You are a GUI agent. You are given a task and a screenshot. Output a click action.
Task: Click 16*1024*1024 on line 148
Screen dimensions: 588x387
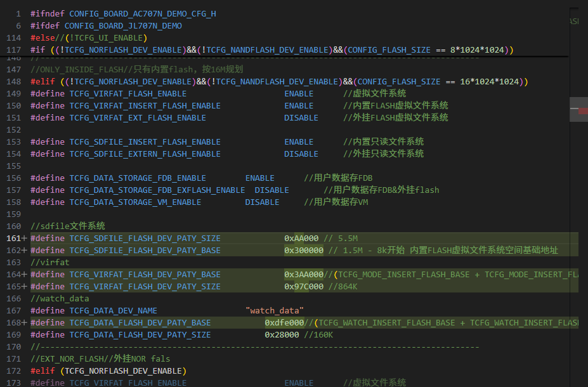click(x=490, y=82)
